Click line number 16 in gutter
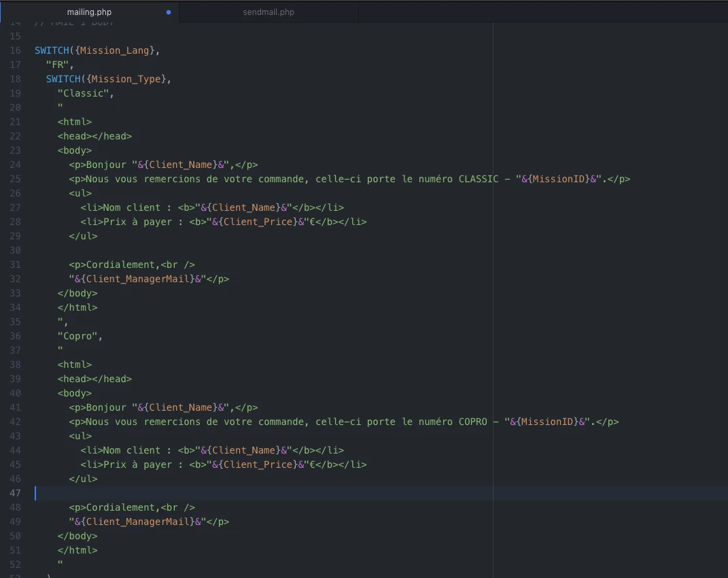The width and height of the screenshot is (728, 578). coord(16,50)
